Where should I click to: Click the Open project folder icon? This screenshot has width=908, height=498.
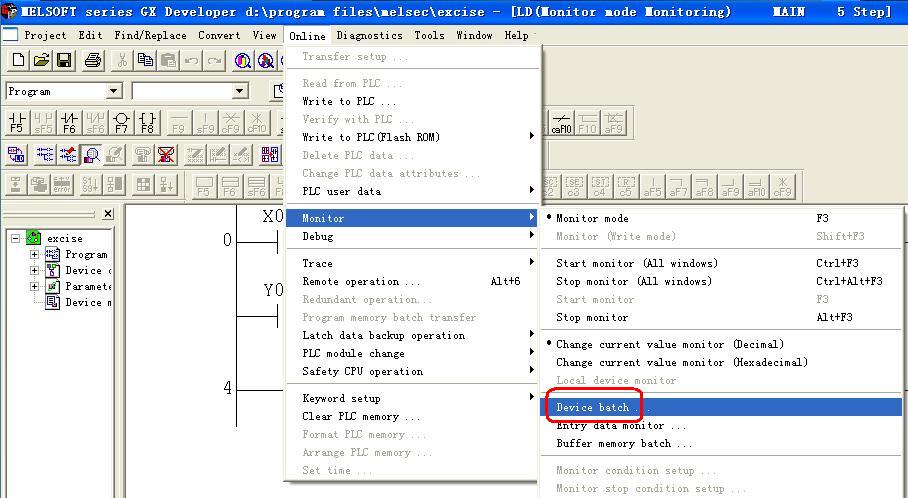41,61
